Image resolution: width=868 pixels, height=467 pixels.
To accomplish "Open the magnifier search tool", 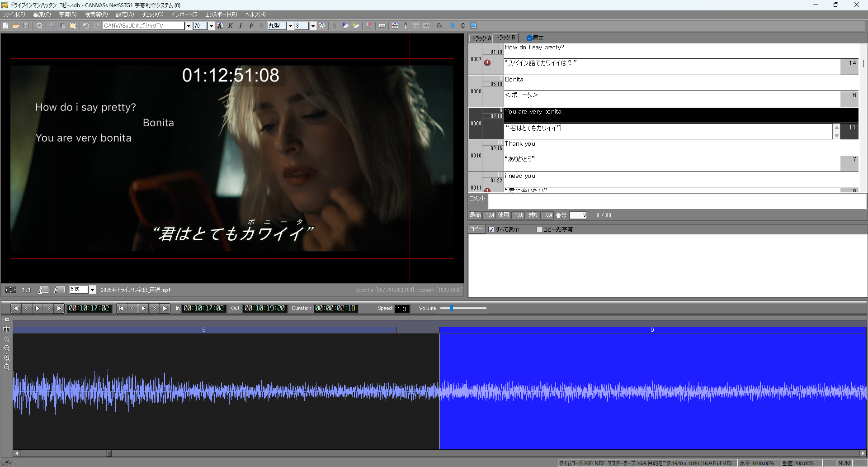I will [x=39, y=26].
